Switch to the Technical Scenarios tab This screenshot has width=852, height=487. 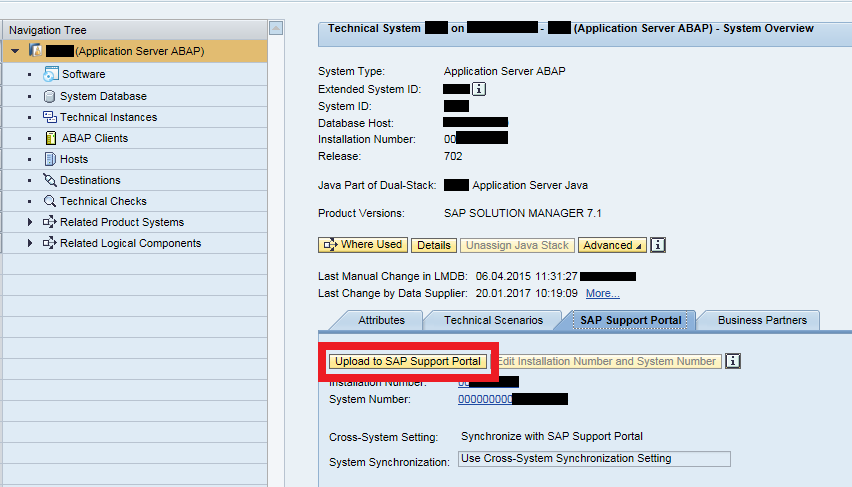click(493, 320)
